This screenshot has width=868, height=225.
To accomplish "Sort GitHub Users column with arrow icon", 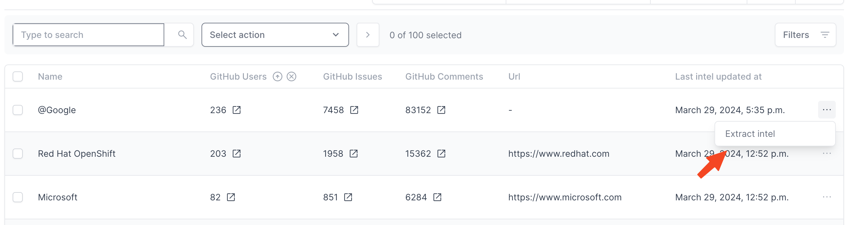I will (277, 76).
